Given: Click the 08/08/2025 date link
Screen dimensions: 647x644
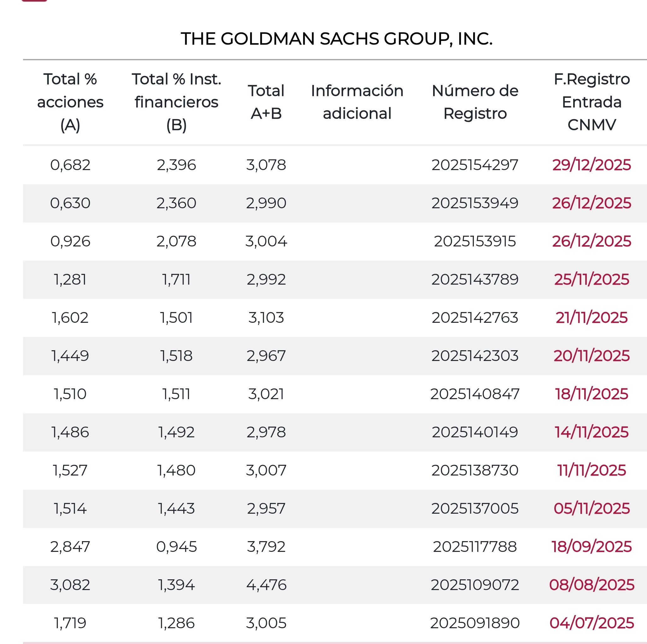Looking at the screenshot, I should [x=591, y=585].
